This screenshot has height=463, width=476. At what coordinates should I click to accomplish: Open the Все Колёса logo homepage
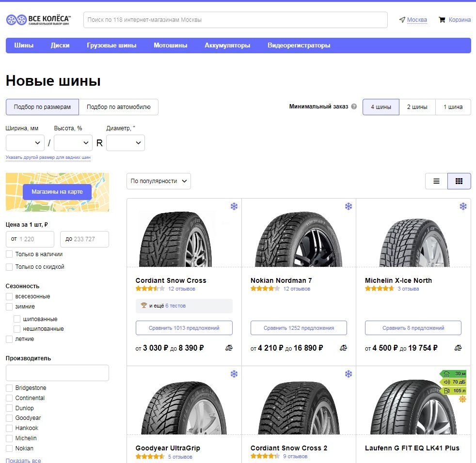(39, 20)
